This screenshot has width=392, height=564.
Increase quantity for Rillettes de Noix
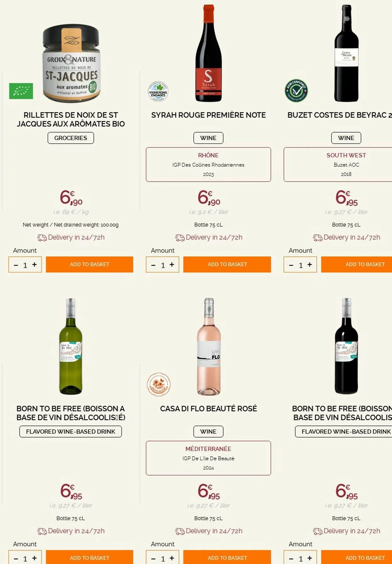[34, 265]
